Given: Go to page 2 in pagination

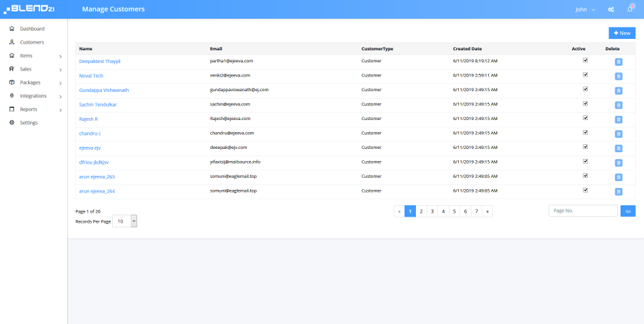Looking at the screenshot, I should (x=421, y=211).
